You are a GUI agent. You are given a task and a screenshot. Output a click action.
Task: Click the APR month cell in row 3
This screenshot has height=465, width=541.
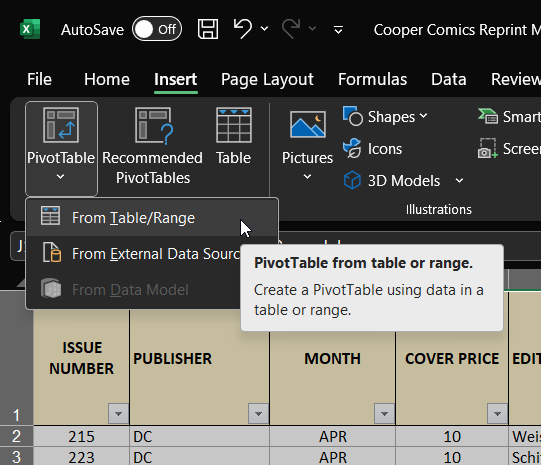(x=333, y=456)
